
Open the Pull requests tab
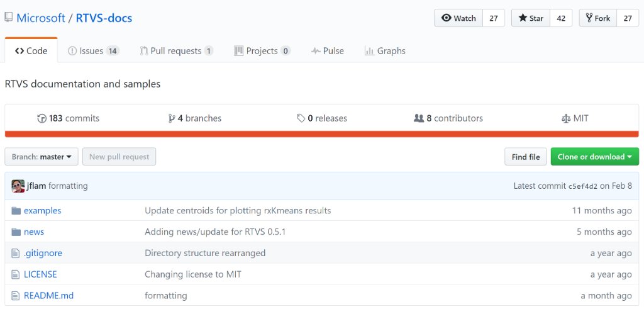tap(177, 51)
